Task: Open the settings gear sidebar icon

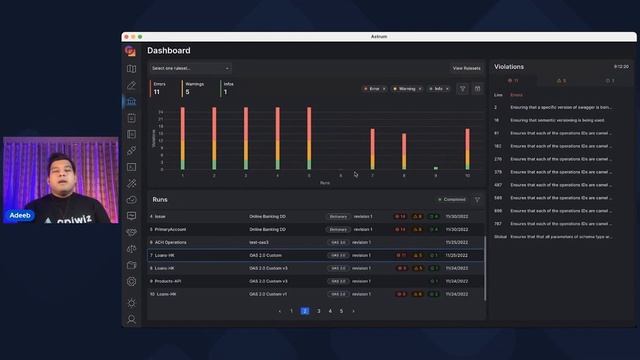Action: [x=131, y=282]
